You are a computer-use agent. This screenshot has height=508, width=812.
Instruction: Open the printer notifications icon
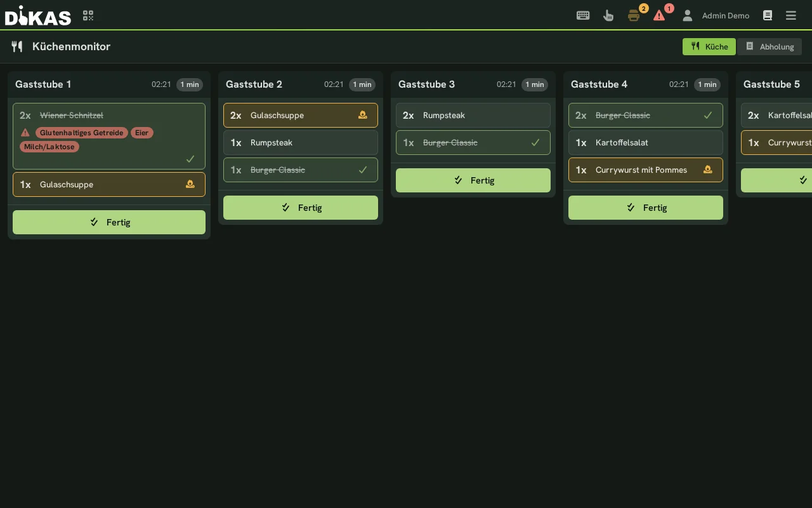tap(634, 16)
